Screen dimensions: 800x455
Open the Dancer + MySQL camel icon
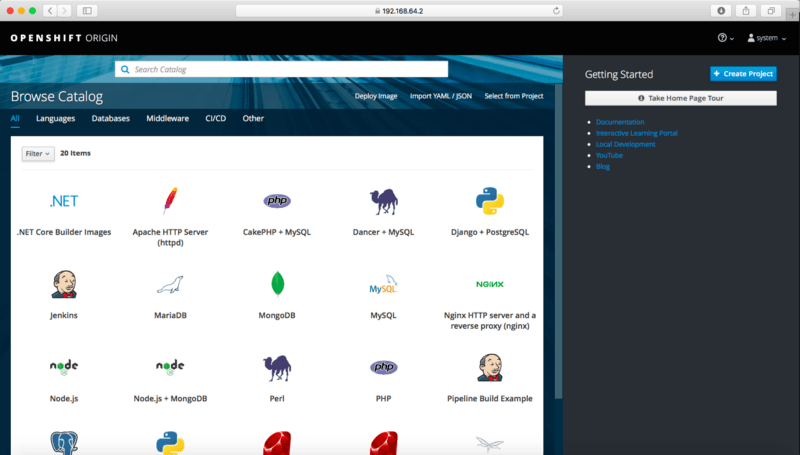point(384,201)
